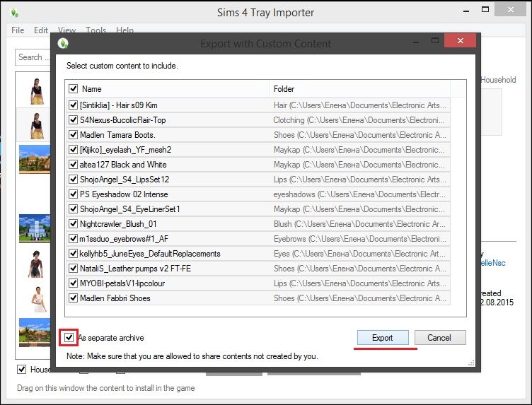The width and height of the screenshot is (532, 405).
Task: Click Clotching folder path of S4Nexus top
Action: point(359,120)
